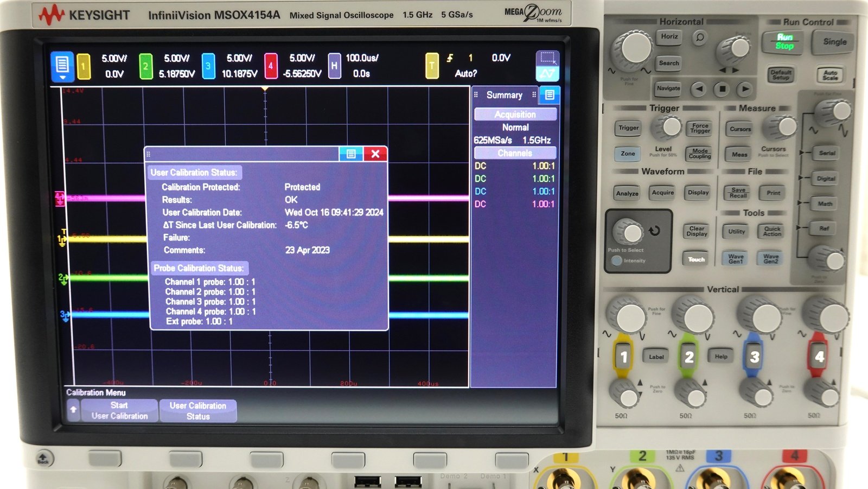
Task: Push the navigate backward arrow button
Action: [x=699, y=88]
